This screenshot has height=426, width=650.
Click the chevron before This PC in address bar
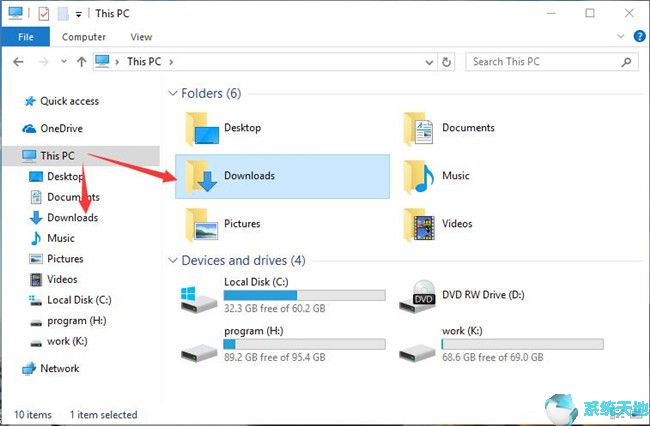click(x=117, y=62)
